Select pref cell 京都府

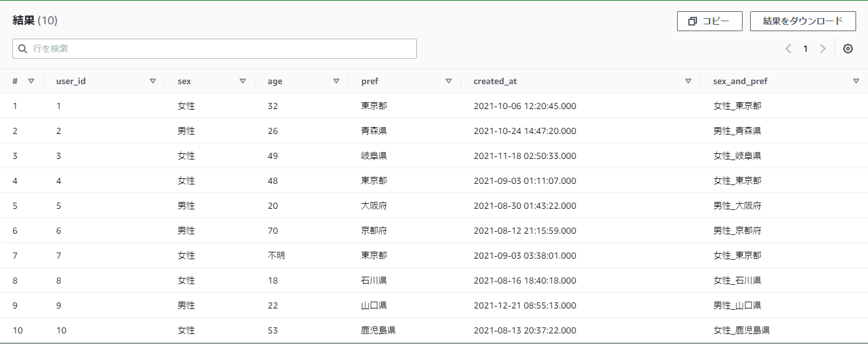pos(374,231)
